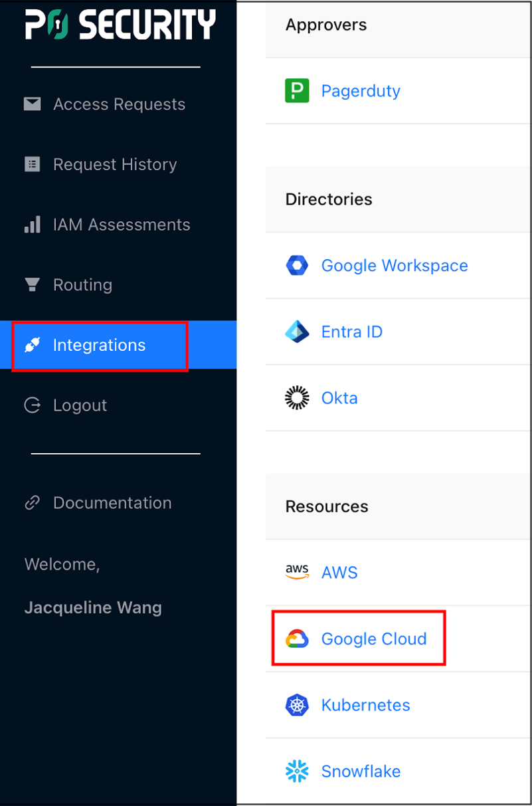The width and height of the screenshot is (532, 806).
Task: Click the Jacqueline Wang user name
Action: tap(93, 607)
